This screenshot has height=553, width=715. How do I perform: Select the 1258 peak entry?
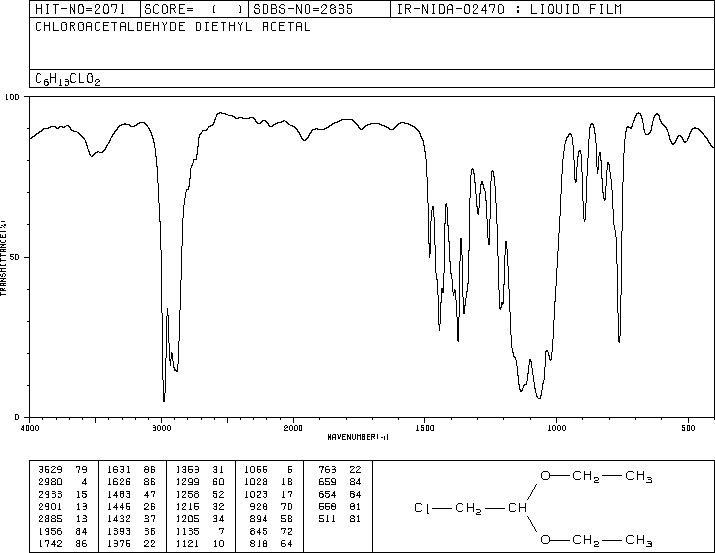coord(200,494)
